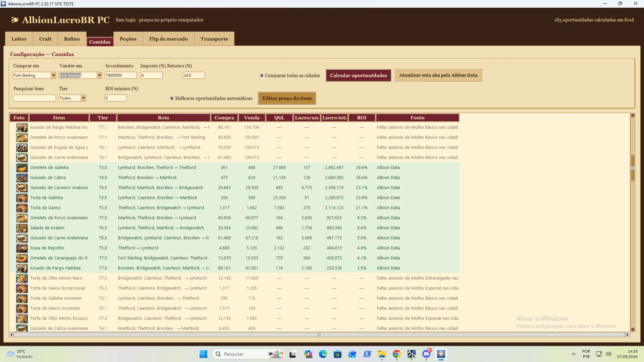Sort table by the ROI column header
644x362 pixels.
(x=362, y=118)
